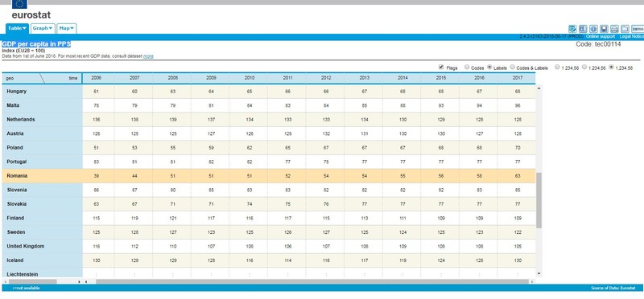Select the Sweden row label
The width and height of the screenshot is (644, 299).
point(15,232)
